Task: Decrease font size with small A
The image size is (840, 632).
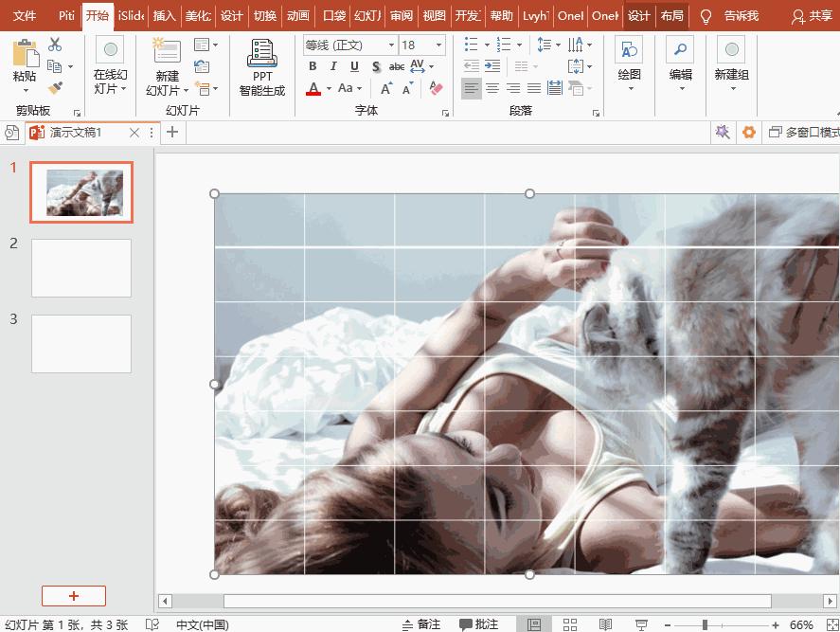Action: pyautogui.click(x=407, y=88)
